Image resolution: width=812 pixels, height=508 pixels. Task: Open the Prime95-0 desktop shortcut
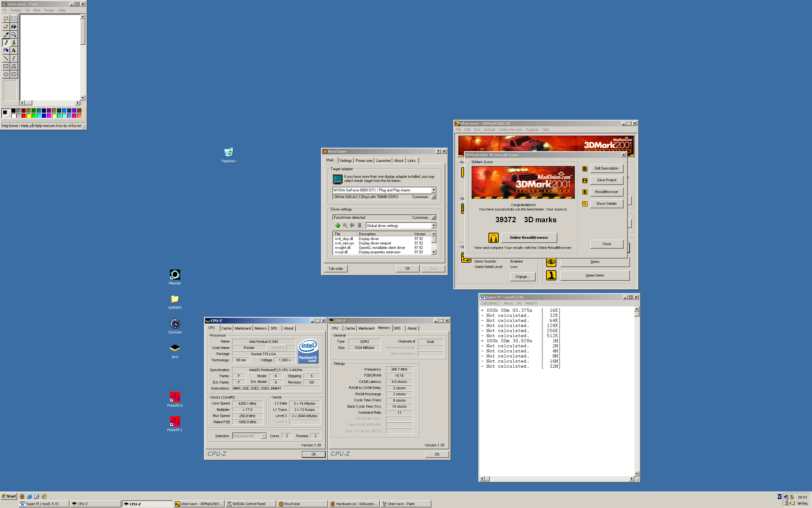click(x=175, y=399)
